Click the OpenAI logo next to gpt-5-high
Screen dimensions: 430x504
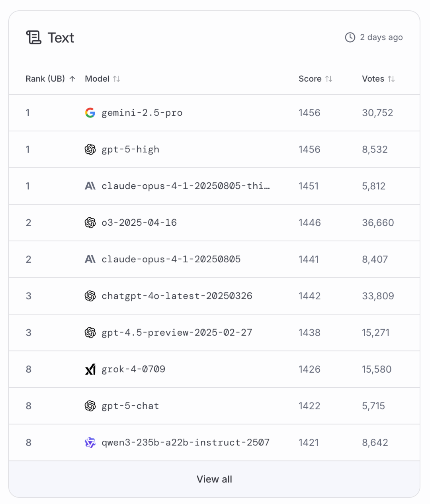tap(90, 149)
